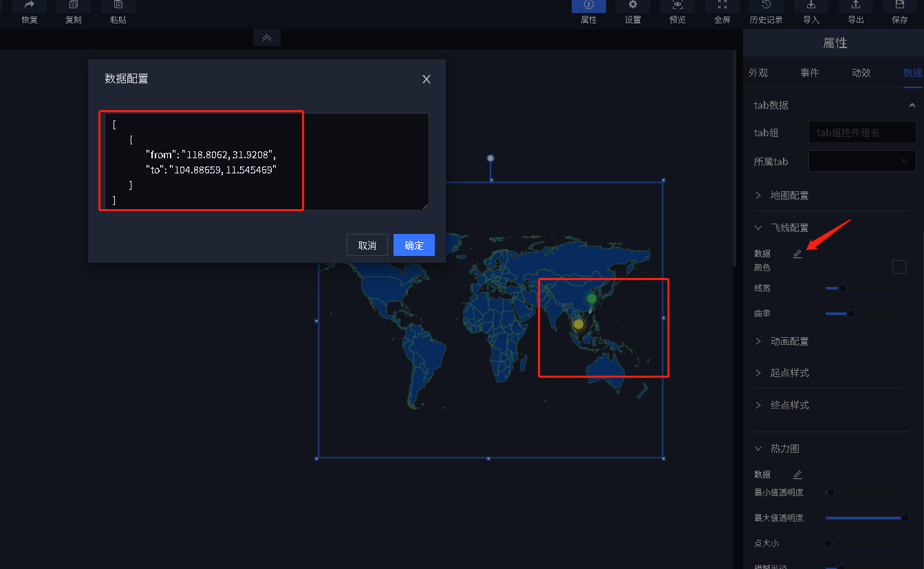Confirm with the 确定 button
924x569 pixels.
pyautogui.click(x=414, y=245)
